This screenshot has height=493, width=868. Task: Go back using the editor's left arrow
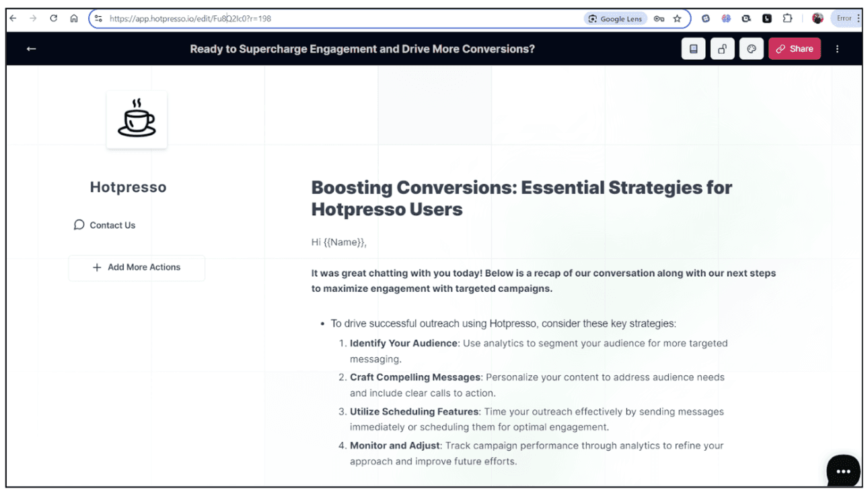(x=31, y=49)
